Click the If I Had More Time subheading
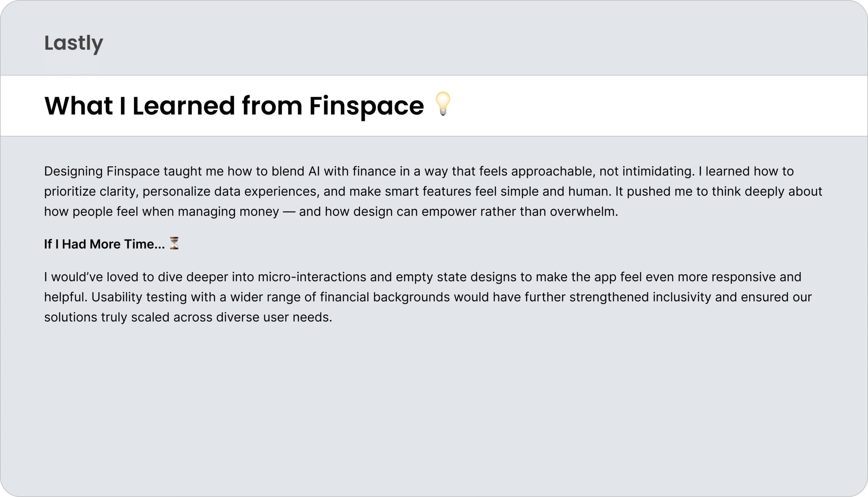The width and height of the screenshot is (868, 497). (104, 244)
